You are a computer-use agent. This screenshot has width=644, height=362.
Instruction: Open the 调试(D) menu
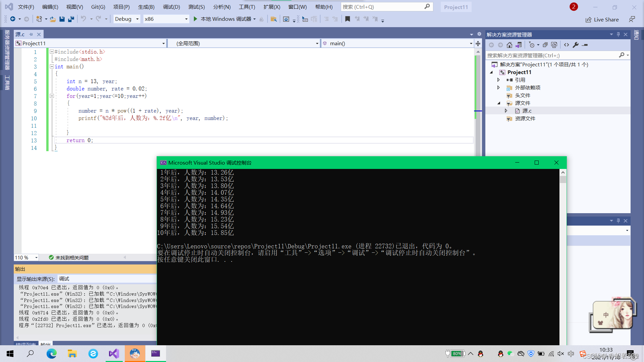(x=171, y=7)
